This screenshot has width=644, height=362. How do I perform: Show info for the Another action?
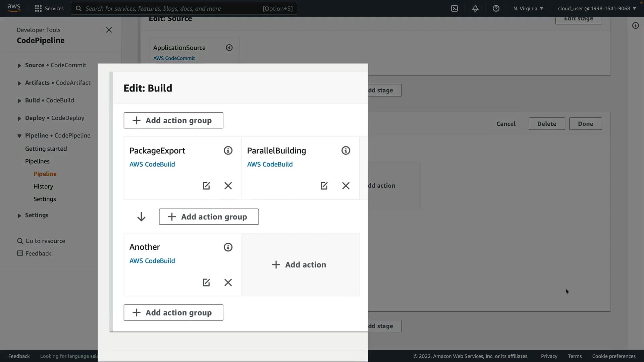(x=228, y=247)
